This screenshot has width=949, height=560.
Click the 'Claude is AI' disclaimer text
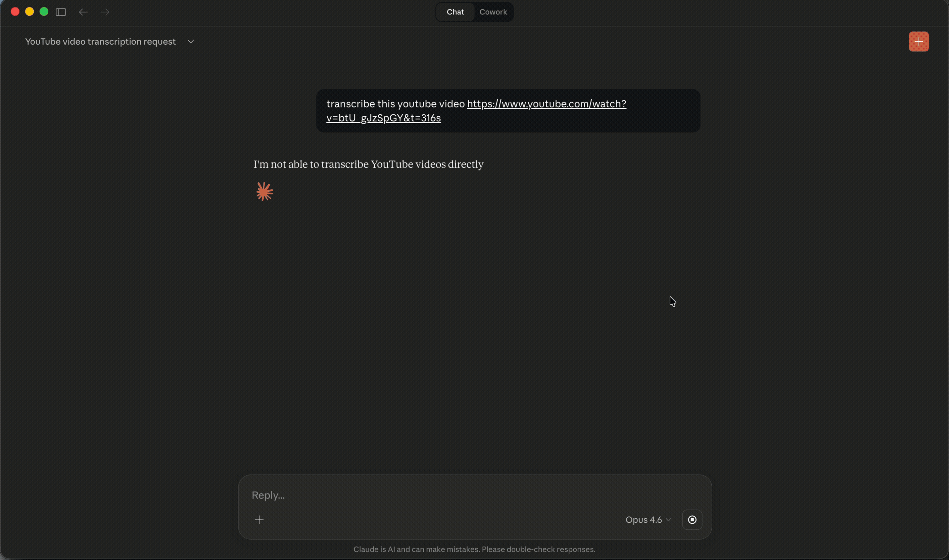pyautogui.click(x=474, y=549)
